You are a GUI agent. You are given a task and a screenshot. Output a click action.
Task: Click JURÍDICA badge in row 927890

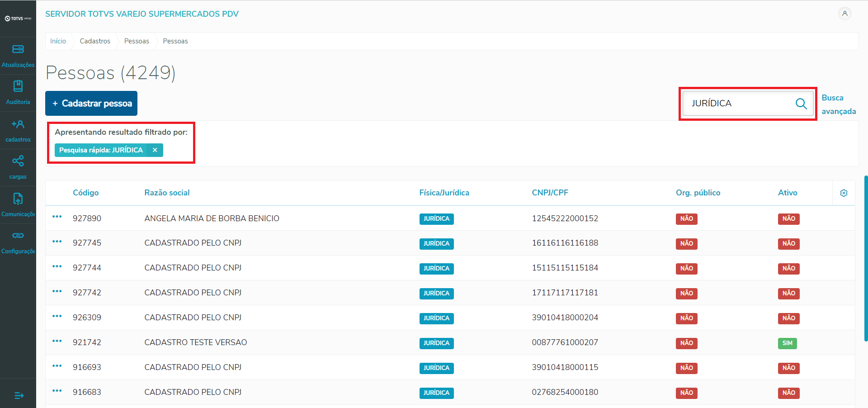click(436, 219)
